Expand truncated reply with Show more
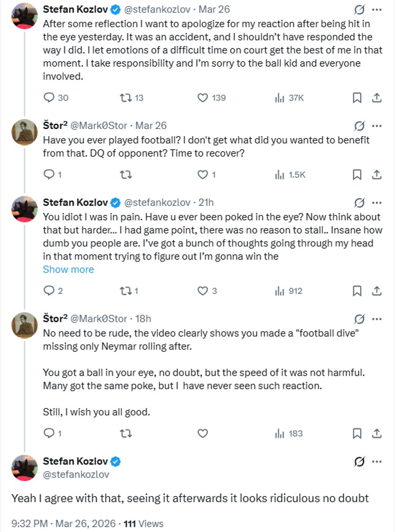 (x=68, y=269)
